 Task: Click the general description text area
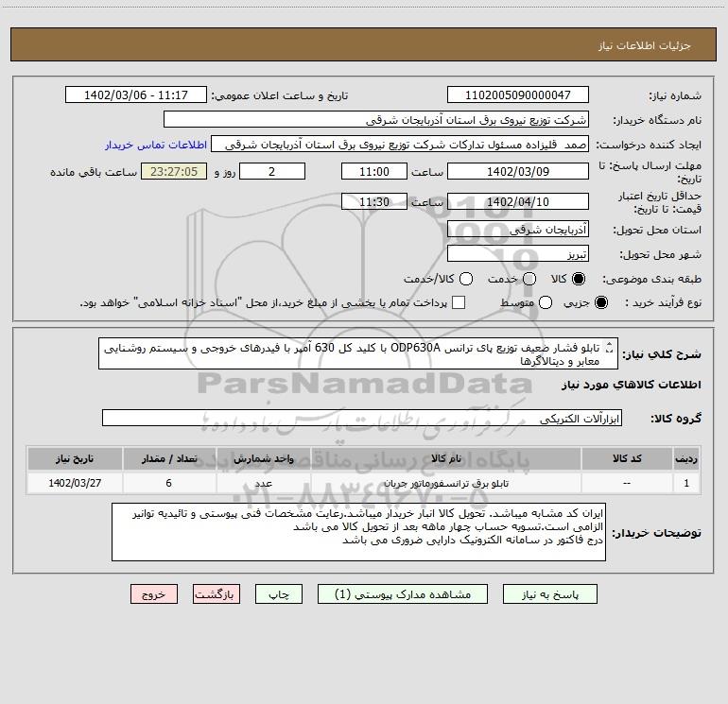358,353
